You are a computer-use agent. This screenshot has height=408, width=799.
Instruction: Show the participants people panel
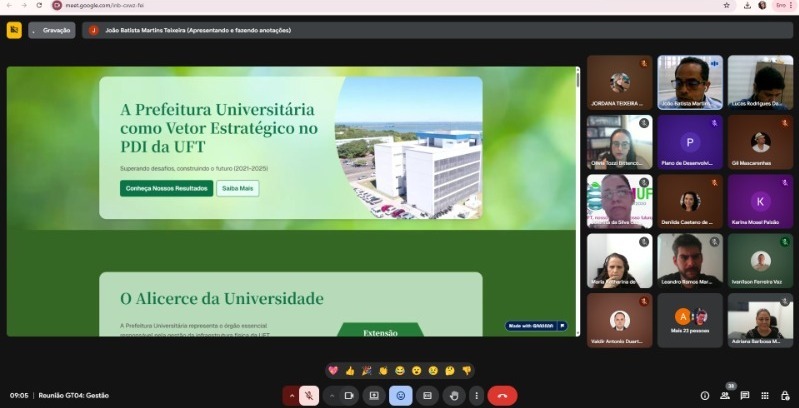coord(725,395)
